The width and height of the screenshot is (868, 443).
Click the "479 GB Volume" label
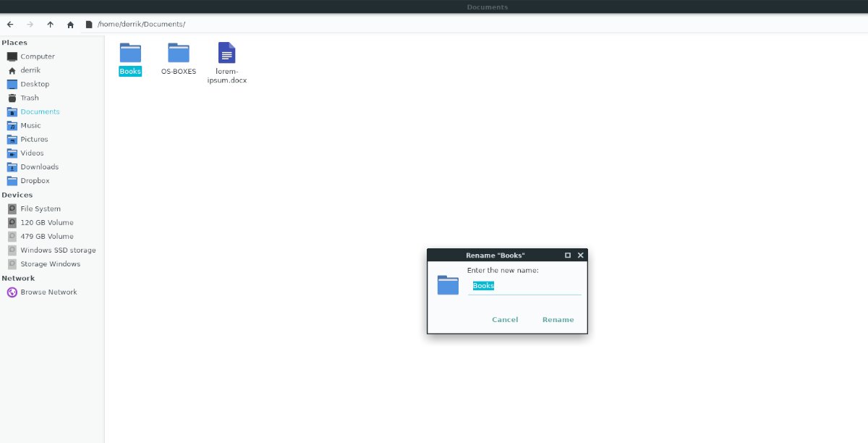[x=47, y=236]
